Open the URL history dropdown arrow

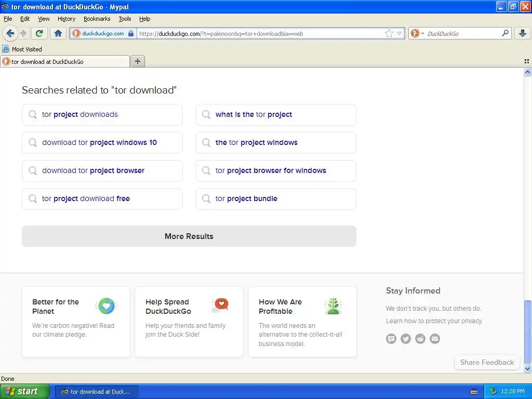400,33
